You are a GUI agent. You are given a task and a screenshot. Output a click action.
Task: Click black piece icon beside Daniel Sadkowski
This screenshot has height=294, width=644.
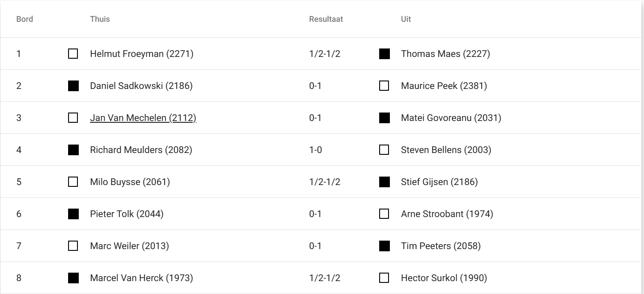73,86
